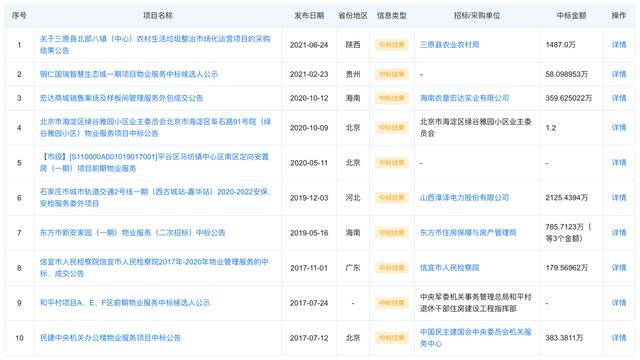Click the 陕西 province cell
Image resolution: width=640 pixels, height=360 pixels.
point(353,44)
